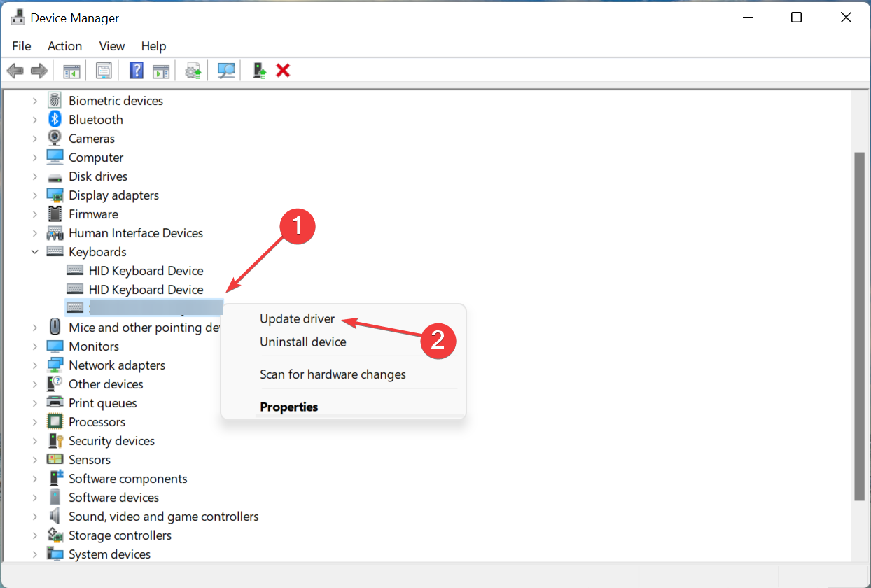Select the Software devices label
This screenshot has width=871, height=588.
tap(113, 498)
